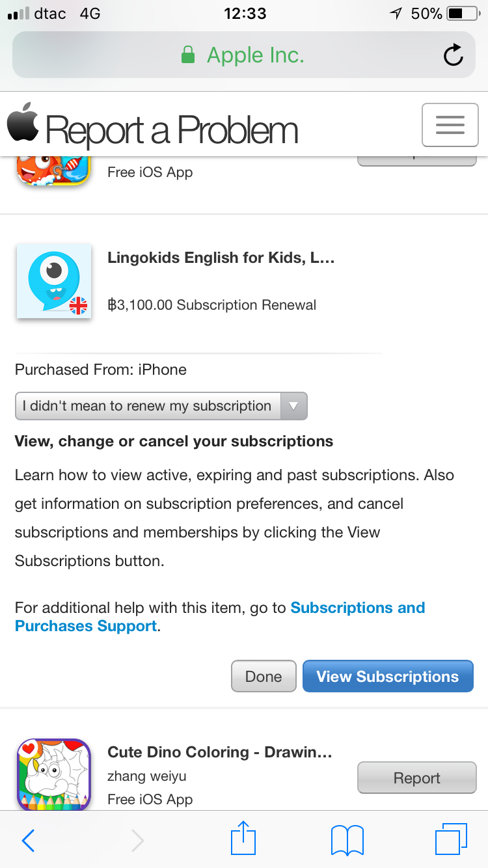This screenshot has width=488, height=868.
Task: Reload the page with the refresh icon
Action: click(453, 55)
